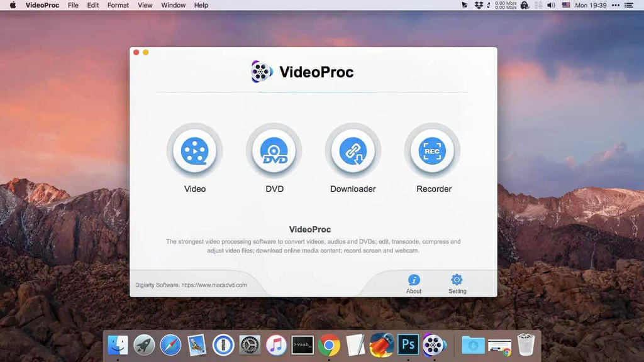Click the Video label text
The image size is (644, 362).
[x=195, y=189]
